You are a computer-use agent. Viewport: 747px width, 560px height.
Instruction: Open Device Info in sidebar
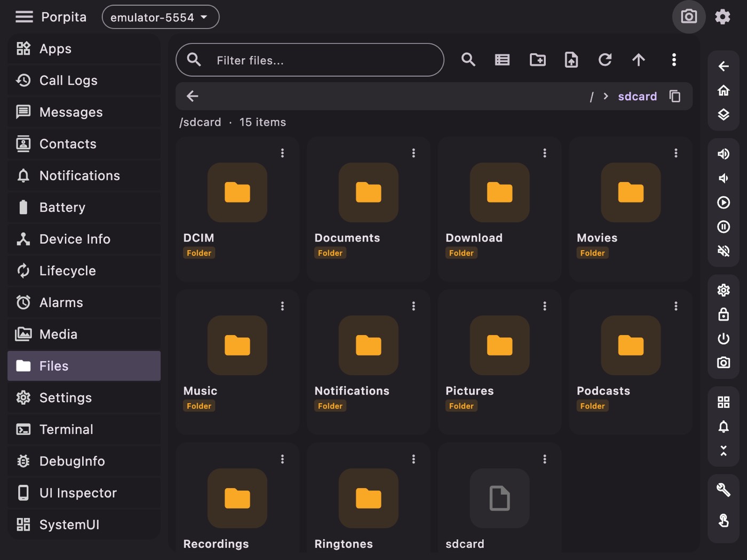tap(84, 239)
